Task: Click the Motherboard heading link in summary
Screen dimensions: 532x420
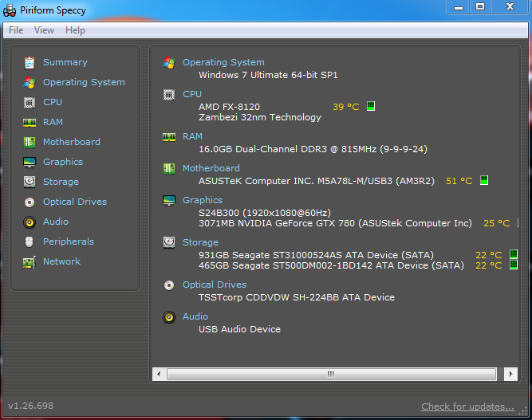Action: click(x=211, y=168)
